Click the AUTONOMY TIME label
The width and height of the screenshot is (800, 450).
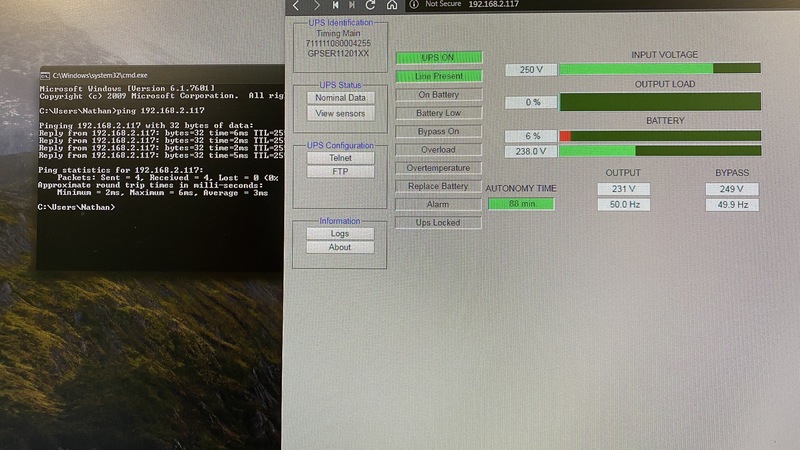click(521, 188)
